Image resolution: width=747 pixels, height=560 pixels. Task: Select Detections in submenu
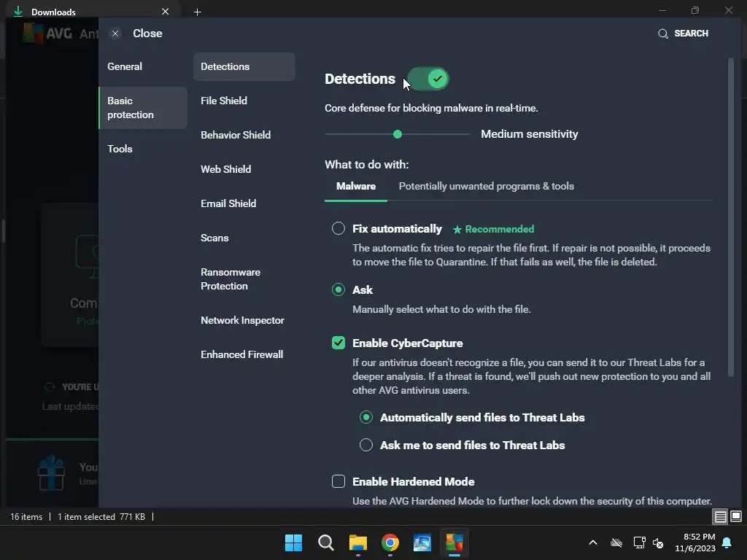[244, 66]
